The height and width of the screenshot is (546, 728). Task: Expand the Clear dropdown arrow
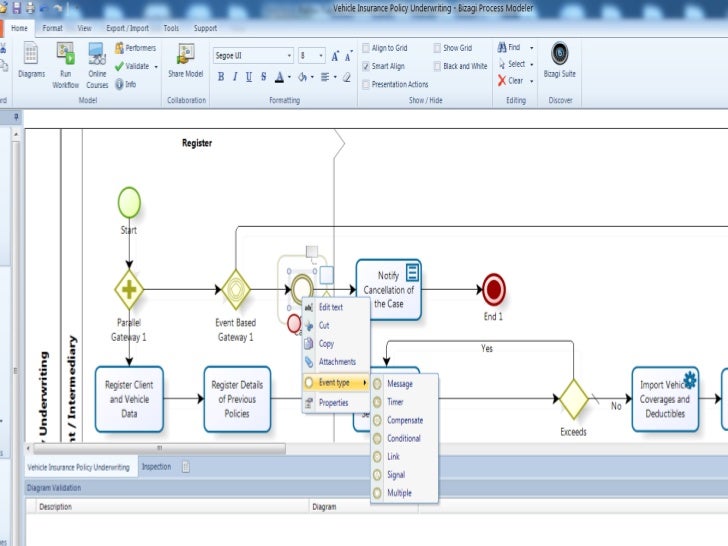click(532, 81)
